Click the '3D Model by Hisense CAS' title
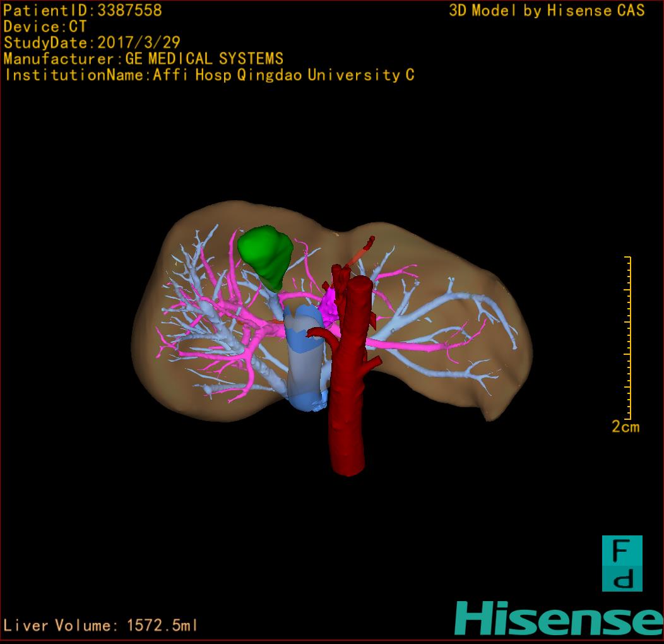The height and width of the screenshot is (644, 664). pyautogui.click(x=547, y=11)
